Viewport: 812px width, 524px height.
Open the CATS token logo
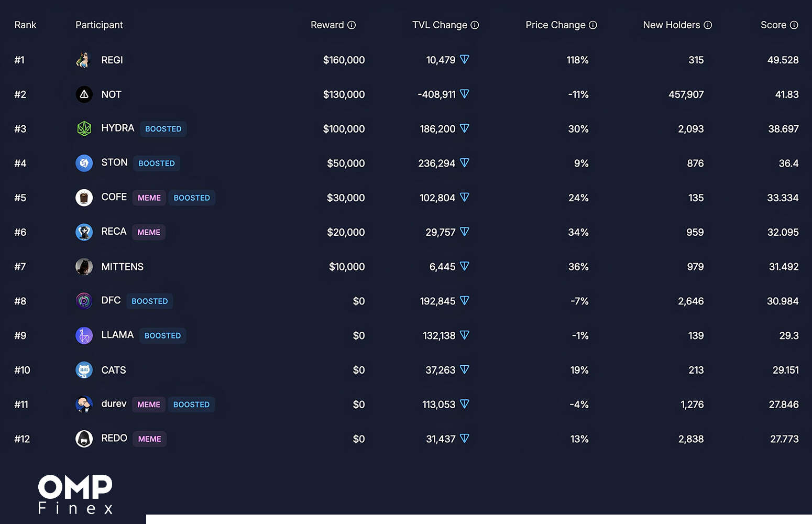pyautogui.click(x=84, y=370)
